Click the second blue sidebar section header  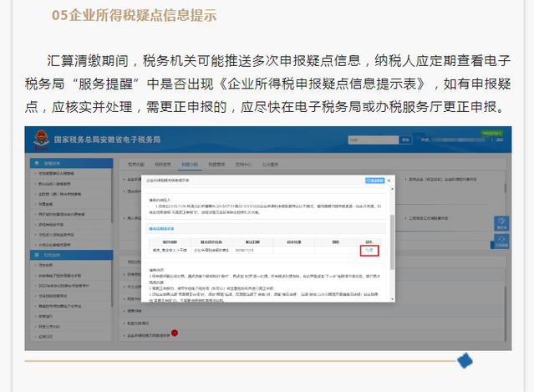(x=72, y=255)
